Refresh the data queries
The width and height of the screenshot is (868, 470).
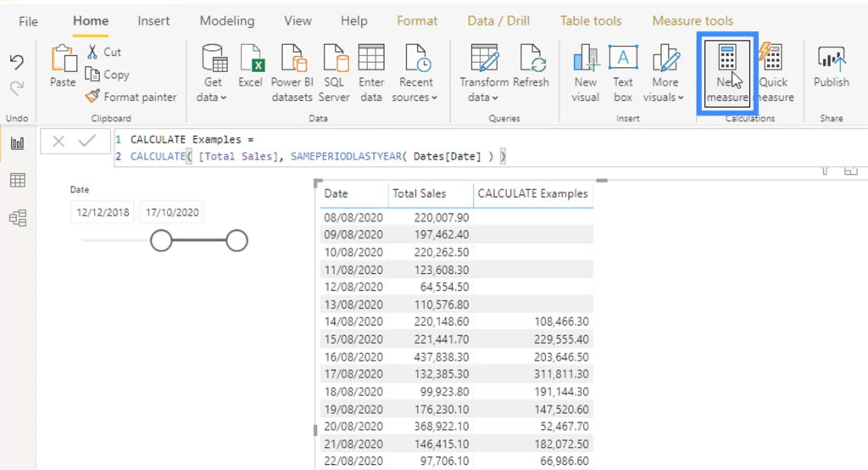(531, 66)
